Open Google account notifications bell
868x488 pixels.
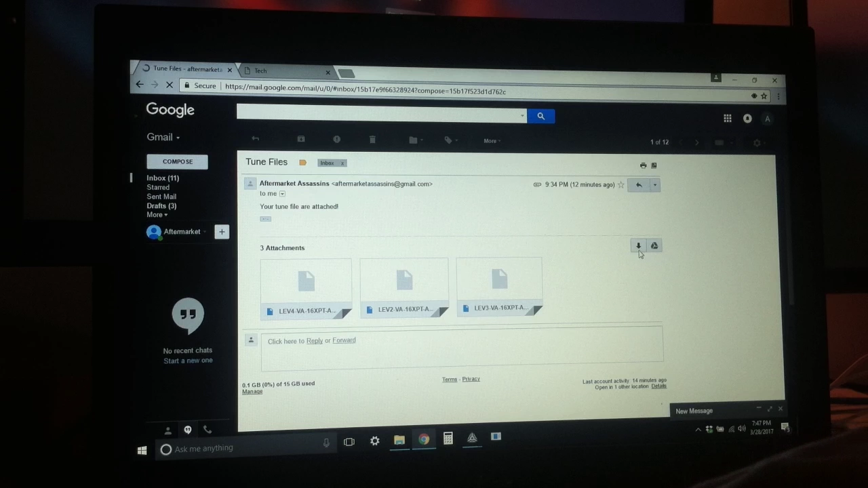coord(747,119)
